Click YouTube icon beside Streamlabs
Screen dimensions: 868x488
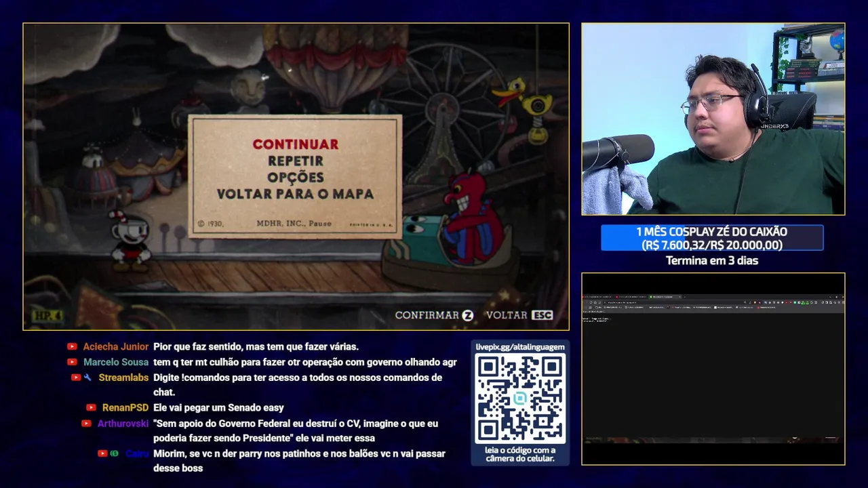click(x=76, y=378)
